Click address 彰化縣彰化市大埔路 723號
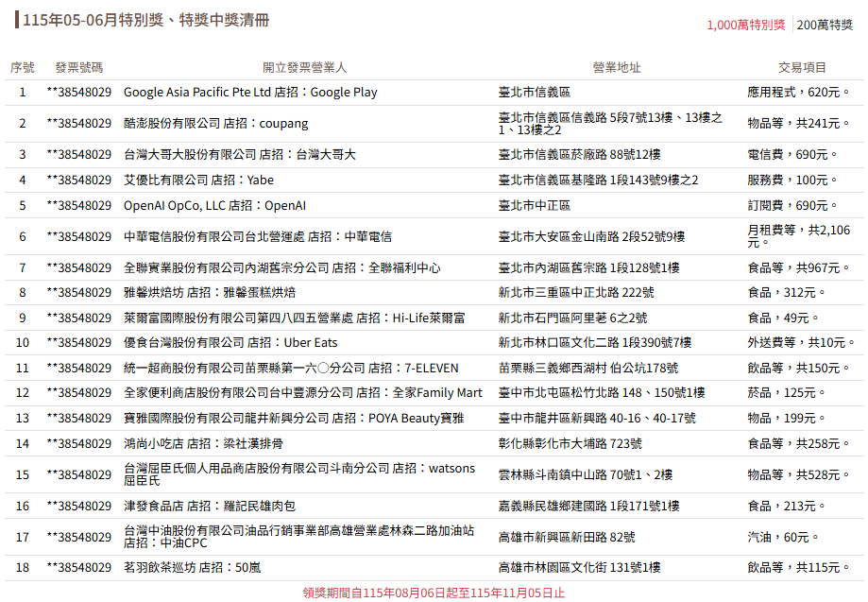The width and height of the screenshot is (868, 602). (570, 443)
